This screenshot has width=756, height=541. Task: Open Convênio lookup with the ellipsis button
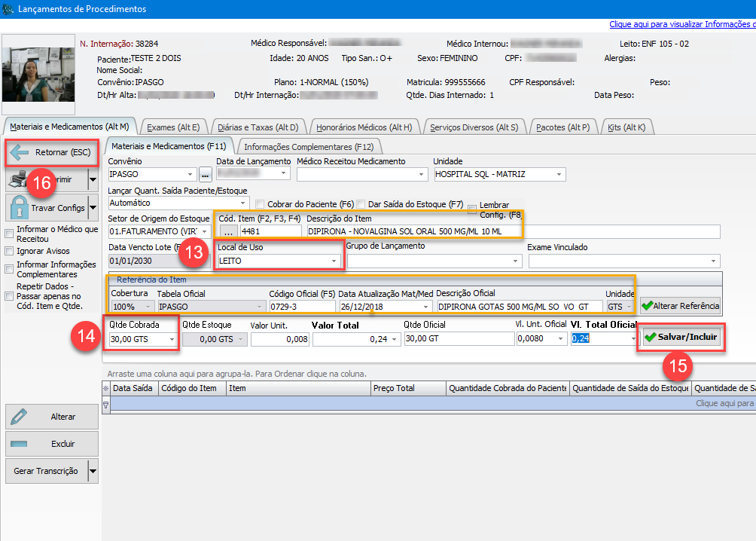coord(206,175)
